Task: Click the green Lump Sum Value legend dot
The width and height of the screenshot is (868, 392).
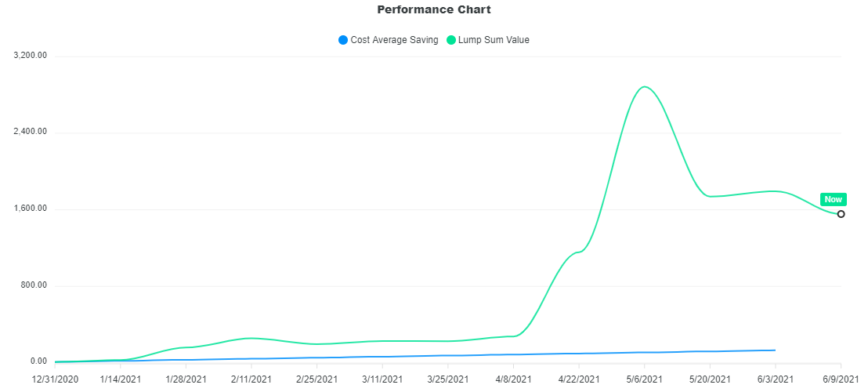Action: tap(451, 40)
